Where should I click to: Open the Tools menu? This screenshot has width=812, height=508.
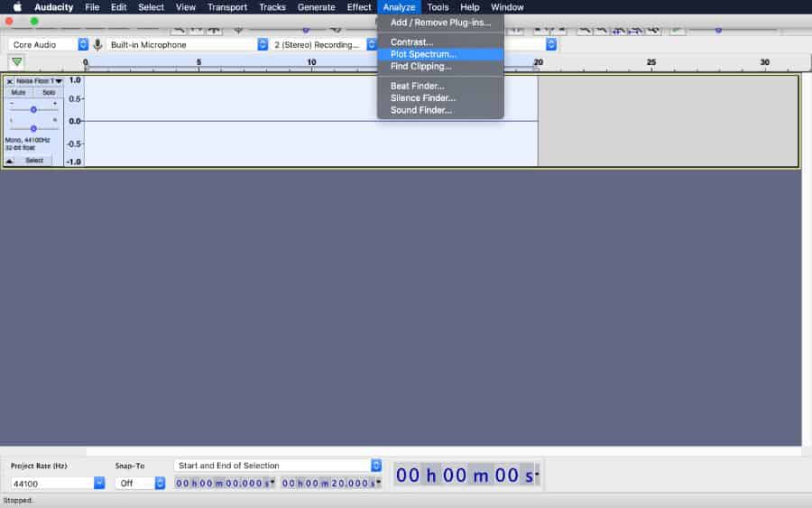(x=438, y=7)
